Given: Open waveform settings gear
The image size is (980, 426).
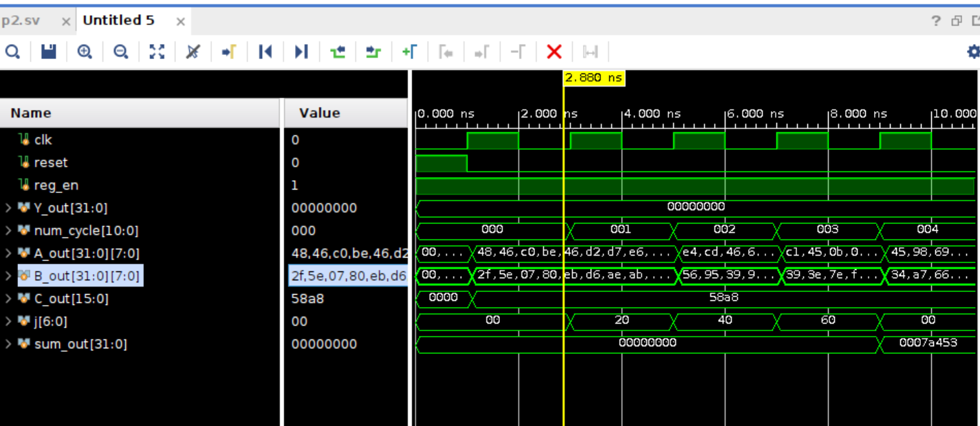Looking at the screenshot, I should point(972,52).
